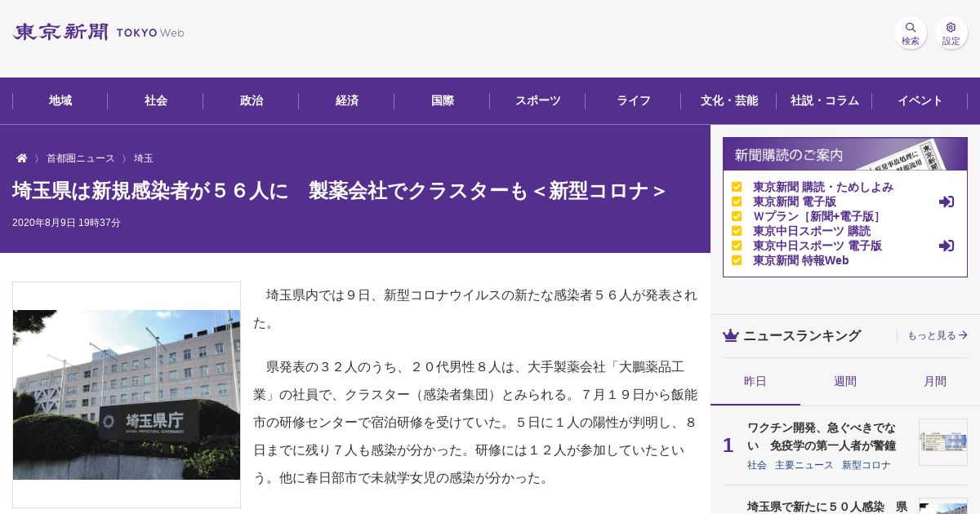This screenshot has height=514, width=980.
Task: Open the 検索 search icon
Action: click(x=911, y=33)
